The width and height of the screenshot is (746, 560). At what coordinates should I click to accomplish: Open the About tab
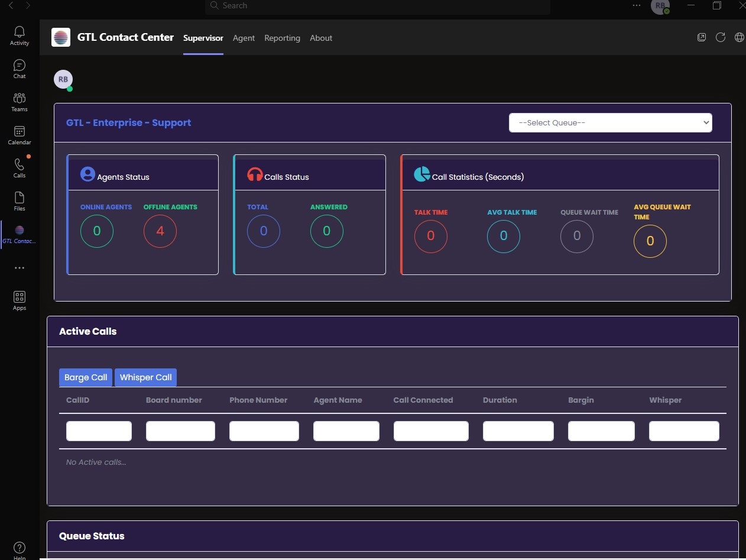[x=321, y=38]
